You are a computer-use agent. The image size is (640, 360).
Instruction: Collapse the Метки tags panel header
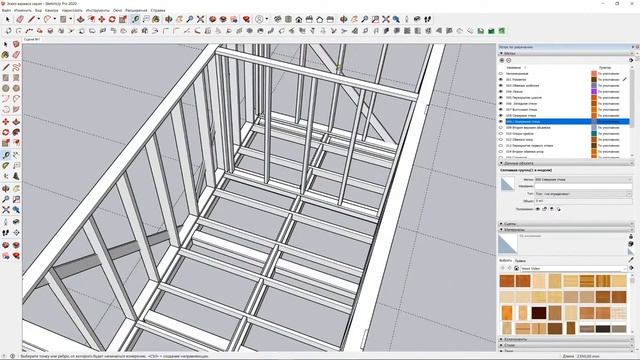(566, 53)
